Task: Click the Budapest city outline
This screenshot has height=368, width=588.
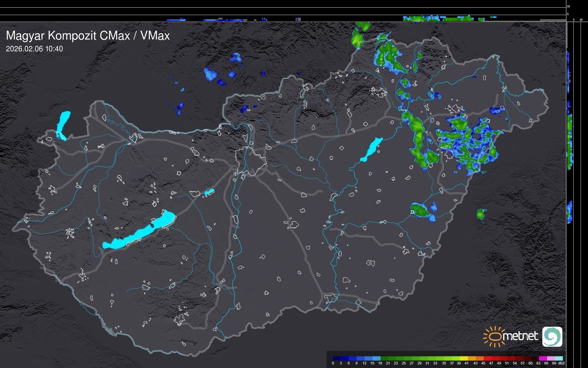Action: [x=251, y=161]
